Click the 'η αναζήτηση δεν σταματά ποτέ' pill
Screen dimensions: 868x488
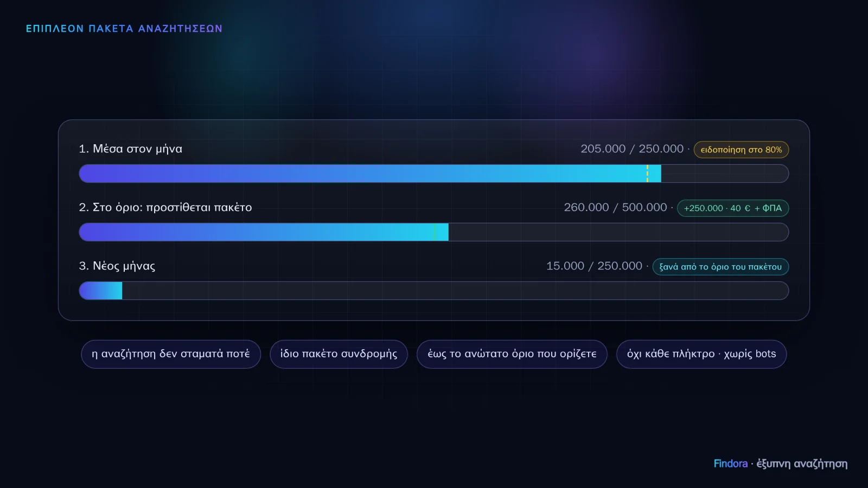click(x=171, y=354)
